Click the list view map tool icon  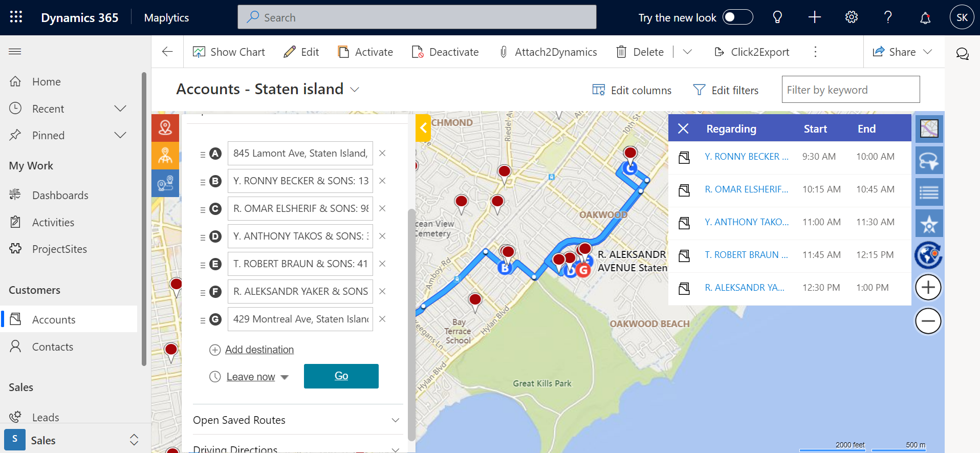click(929, 192)
